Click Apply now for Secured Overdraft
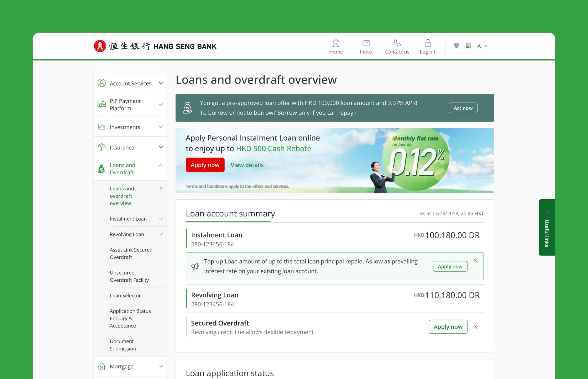 448,327
